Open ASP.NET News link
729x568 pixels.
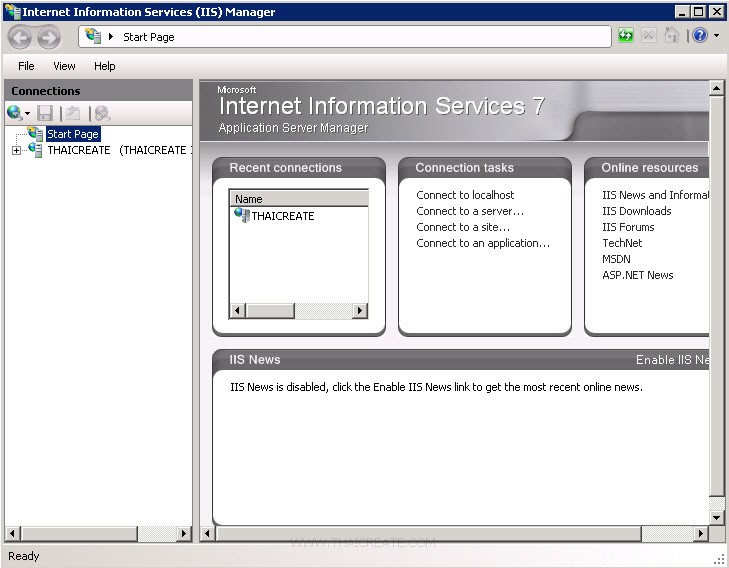[x=637, y=275]
